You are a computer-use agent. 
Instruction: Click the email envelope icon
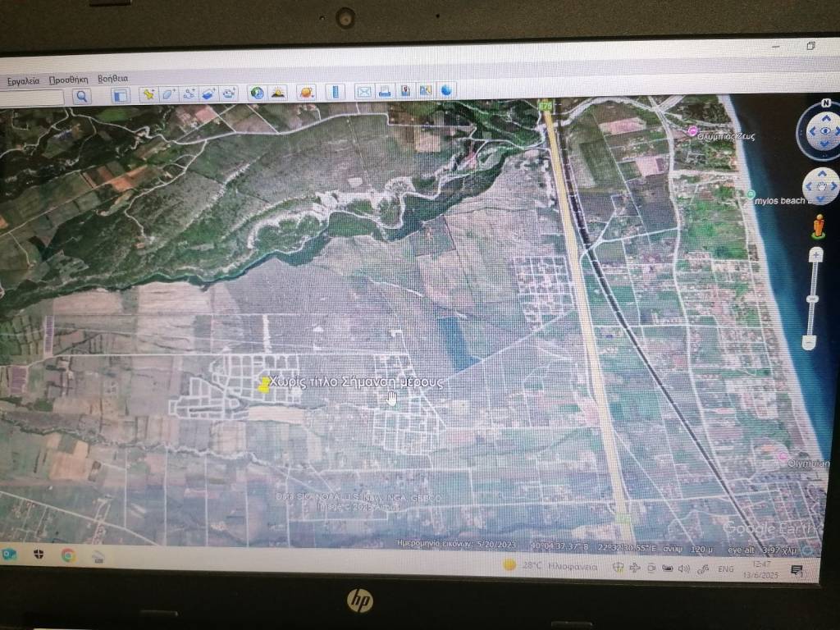pos(363,92)
